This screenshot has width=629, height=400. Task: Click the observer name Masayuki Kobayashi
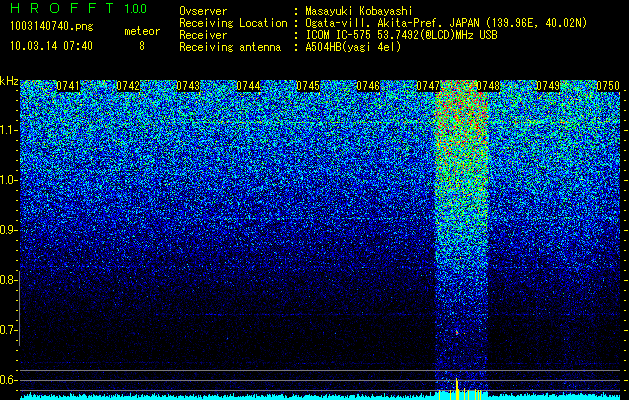click(359, 11)
